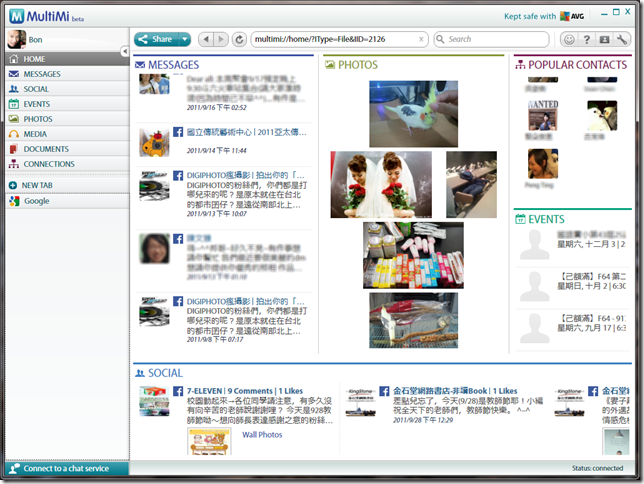Screen dimensions: 644x484
Task: Select DOCUMENTS in the sidebar
Action: (x=45, y=149)
